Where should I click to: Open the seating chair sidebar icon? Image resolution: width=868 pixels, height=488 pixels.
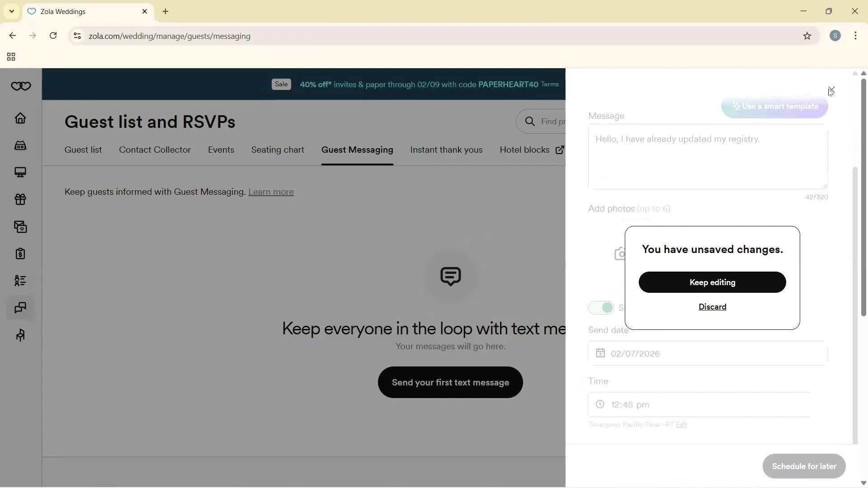pos(20,335)
